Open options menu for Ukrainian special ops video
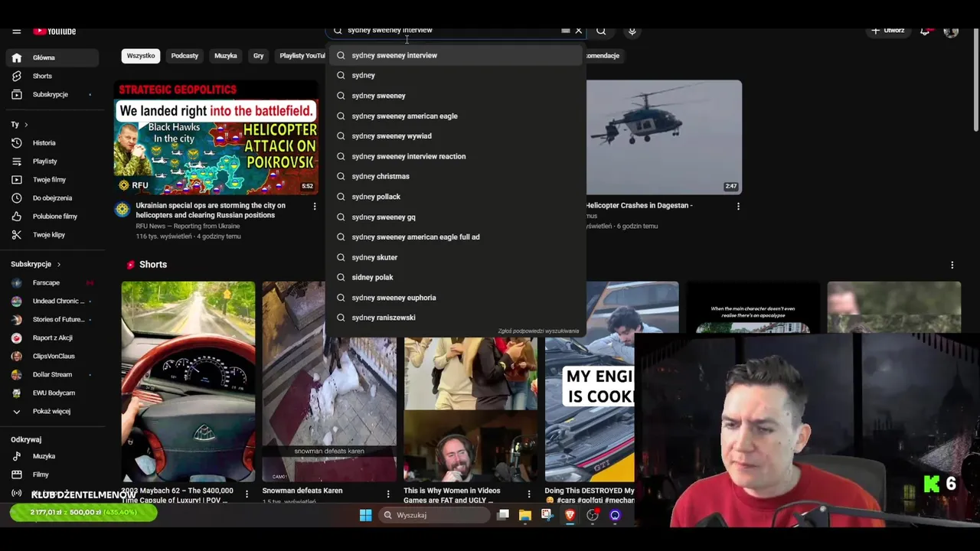The width and height of the screenshot is (980, 551). point(315,207)
